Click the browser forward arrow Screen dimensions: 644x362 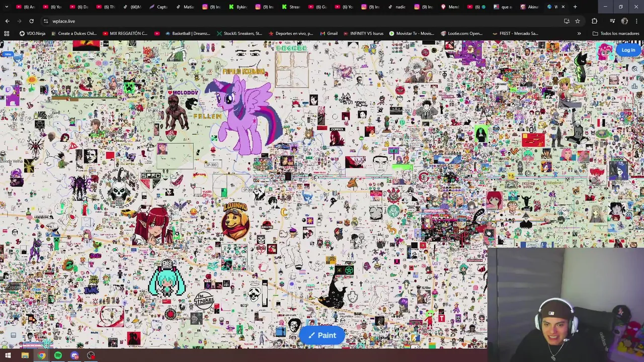tap(19, 21)
